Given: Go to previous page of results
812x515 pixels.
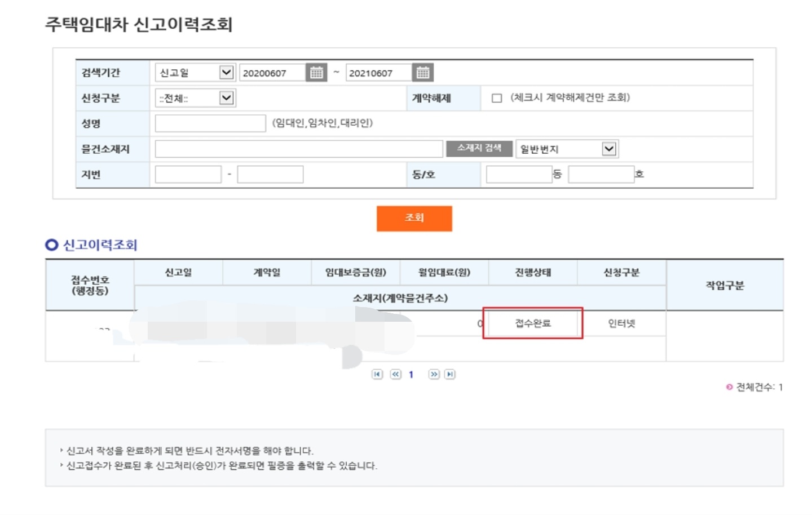Looking at the screenshot, I should (396, 374).
